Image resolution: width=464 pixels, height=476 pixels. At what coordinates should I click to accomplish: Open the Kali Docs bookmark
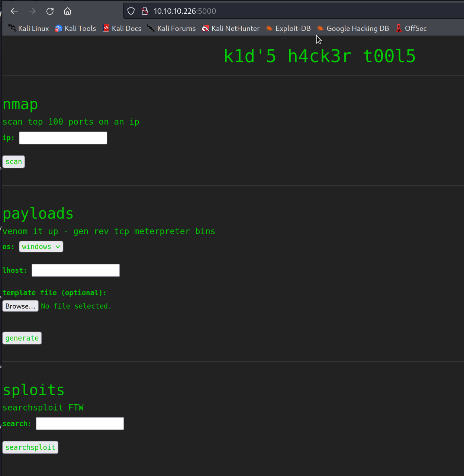122,28
